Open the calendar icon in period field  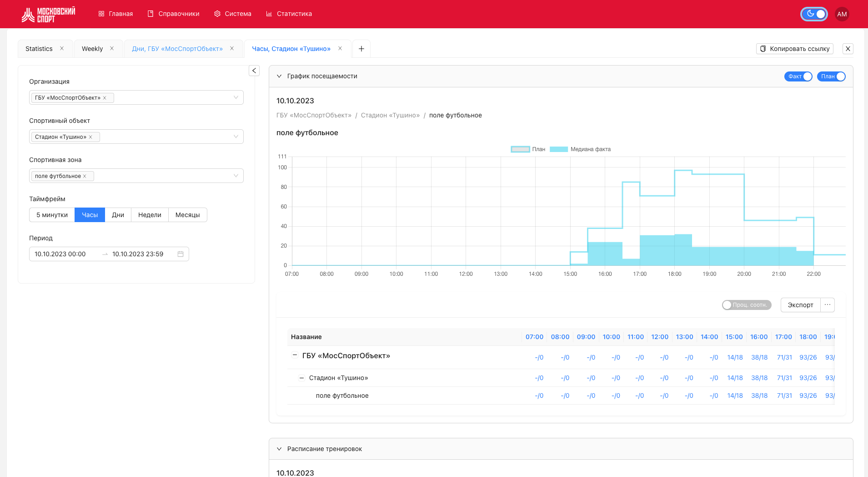181,254
